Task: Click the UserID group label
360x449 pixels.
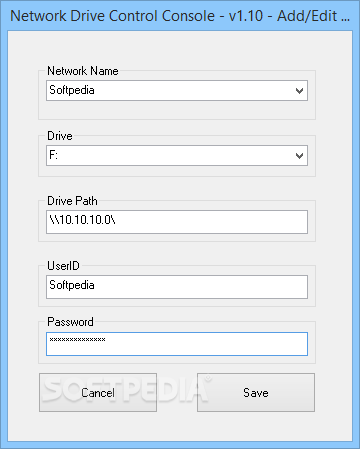Action: tap(63, 266)
